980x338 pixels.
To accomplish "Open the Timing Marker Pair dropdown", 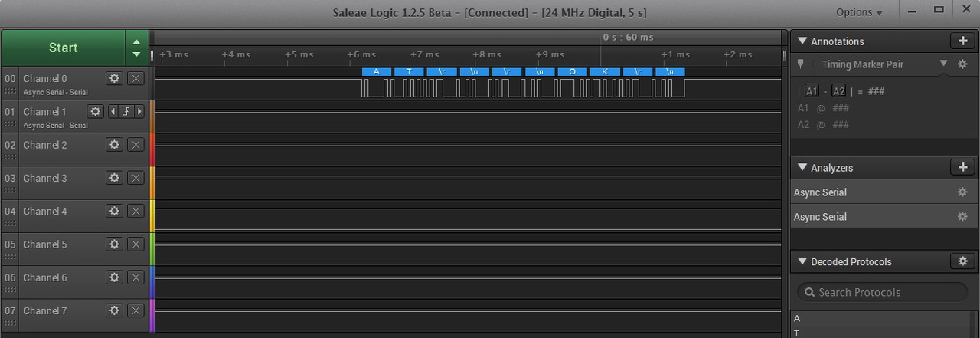I will click(x=943, y=64).
